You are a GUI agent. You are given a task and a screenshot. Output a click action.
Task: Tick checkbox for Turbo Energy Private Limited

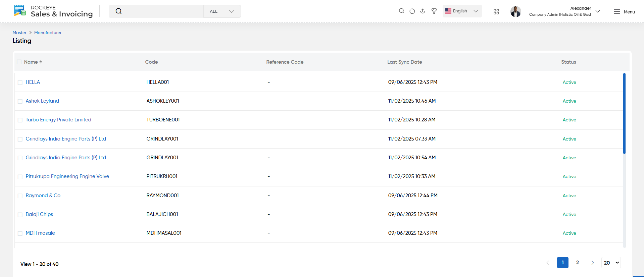pos(20,120)
